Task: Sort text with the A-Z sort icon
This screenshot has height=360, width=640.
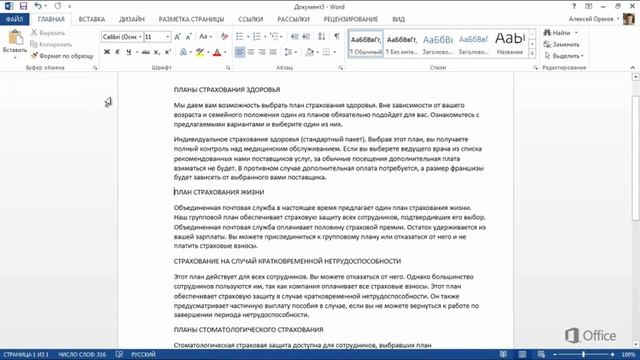Action: point(322,37)
